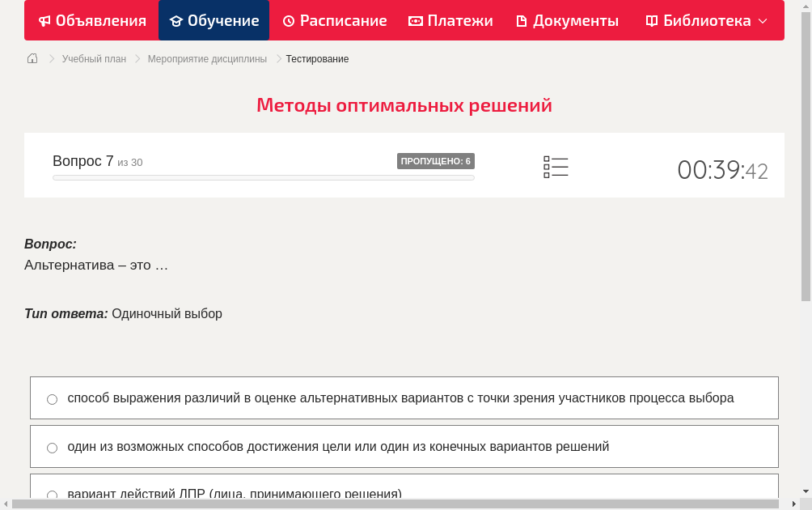
Task: Click the book icon on Библиотека
Action: tap(652, 20)
